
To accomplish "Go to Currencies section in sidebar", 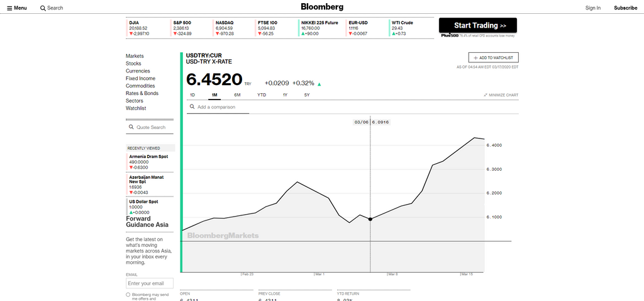I will 138,71.
